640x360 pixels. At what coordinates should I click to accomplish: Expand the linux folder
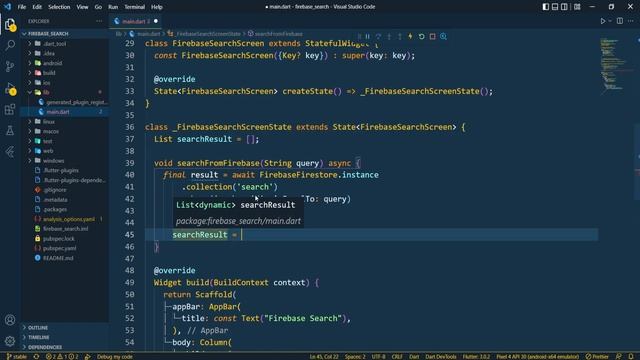(65, 122)
